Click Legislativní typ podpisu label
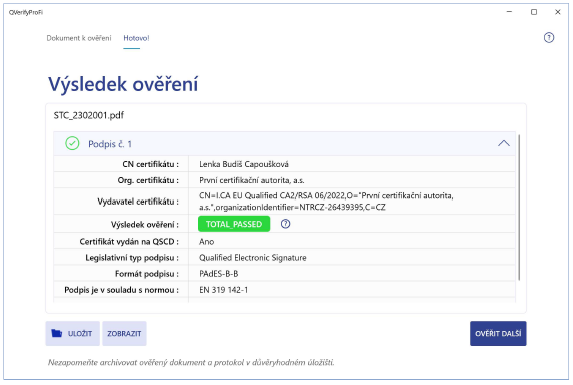573x385 pixels. [132, 258]
